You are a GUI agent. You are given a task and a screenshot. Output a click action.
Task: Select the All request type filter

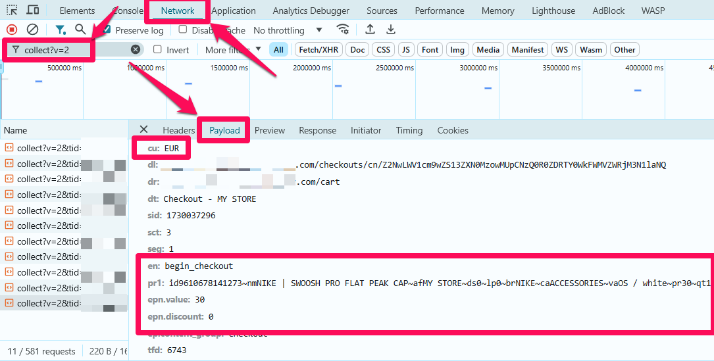tap(278, 50)
